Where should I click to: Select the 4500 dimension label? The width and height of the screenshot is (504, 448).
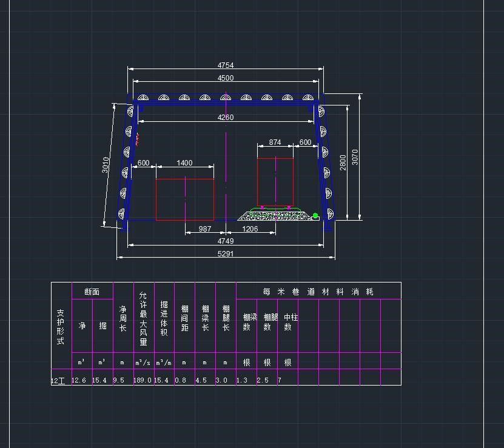225,78
